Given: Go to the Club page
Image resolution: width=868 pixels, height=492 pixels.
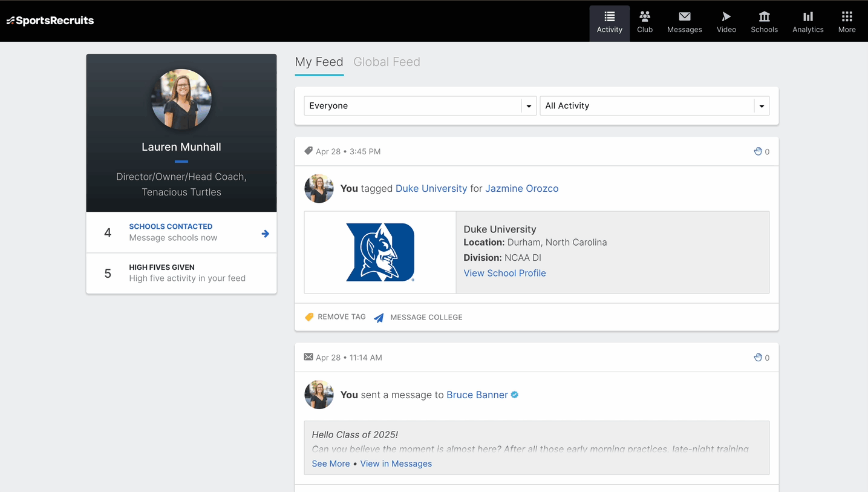Looking at the screenshot, I should coord(645,23).
